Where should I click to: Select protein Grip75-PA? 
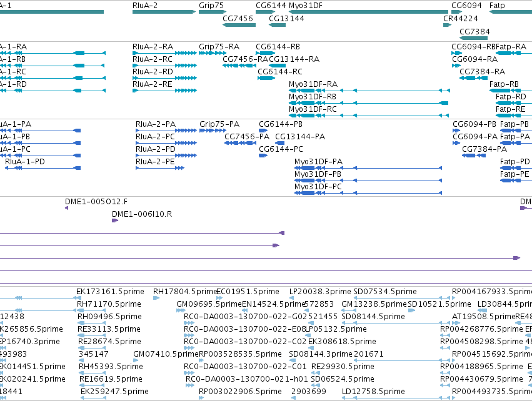pyautogui.click(x=219, y=124)
